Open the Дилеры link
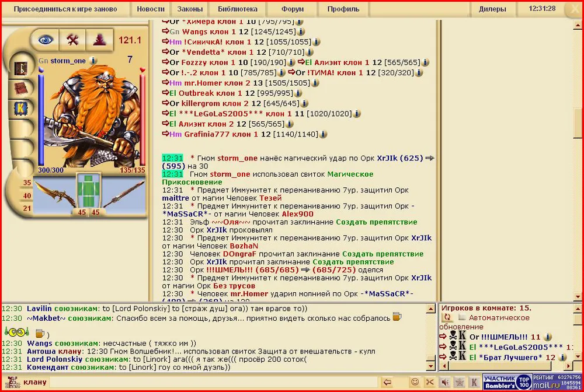This screenshot has height=392, width=584. [x=492, y=9]
